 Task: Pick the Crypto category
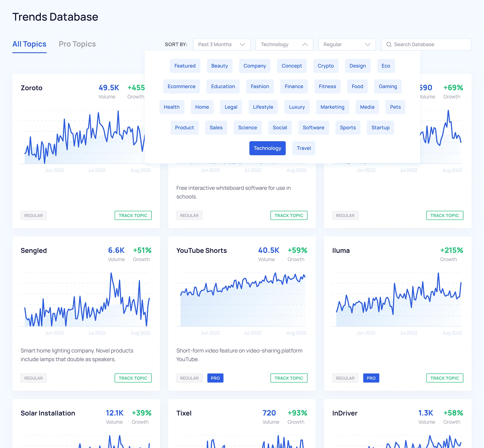[x=325, y=66]
